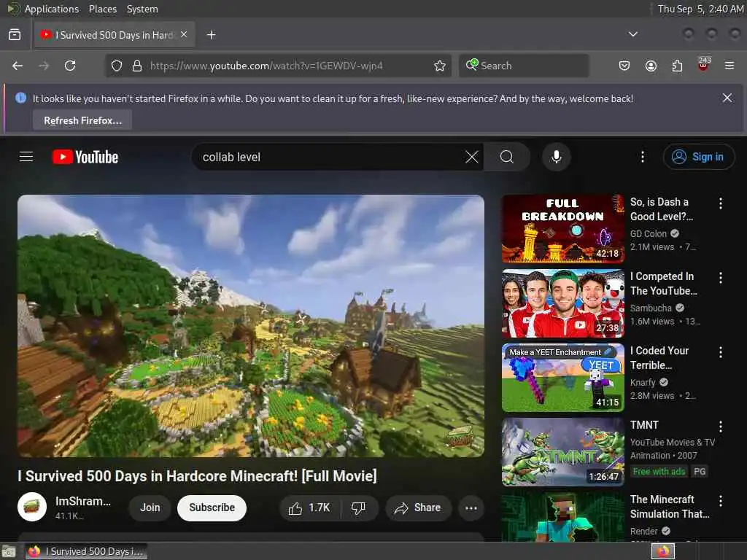Viewport: 747px width, 560px height.
Task: Open Full Breakdown thumbnail video
Action: click(562, 228)
